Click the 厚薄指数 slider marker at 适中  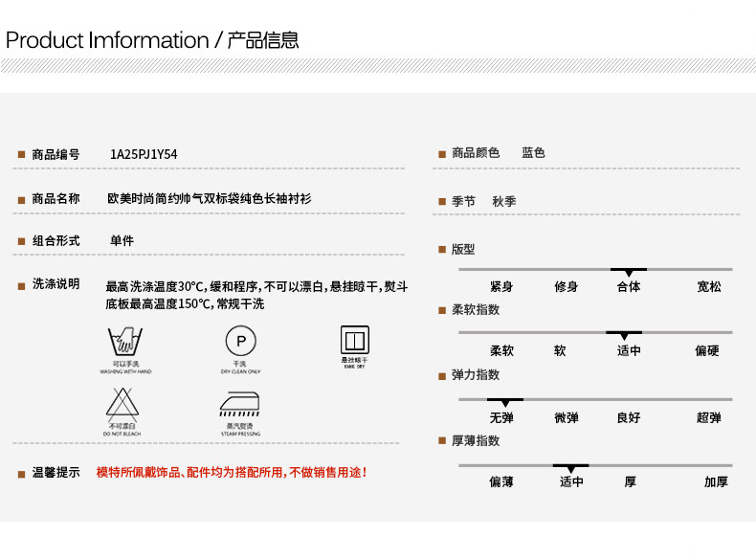coord(571,468)
